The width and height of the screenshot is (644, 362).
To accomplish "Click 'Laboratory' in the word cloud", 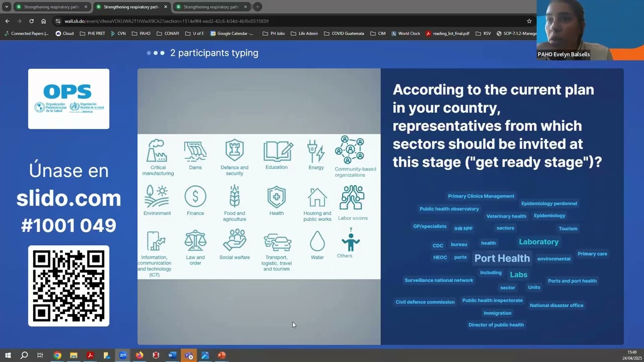I will pos(539,242).
